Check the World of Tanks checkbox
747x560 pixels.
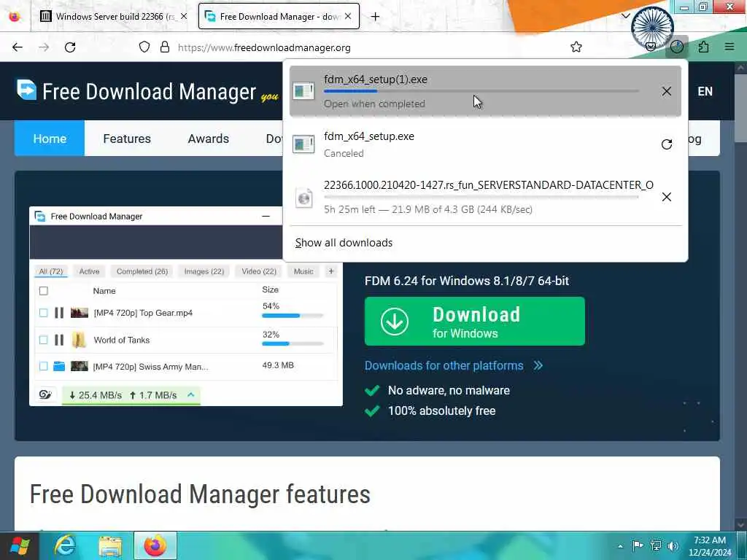click(43, 340)
